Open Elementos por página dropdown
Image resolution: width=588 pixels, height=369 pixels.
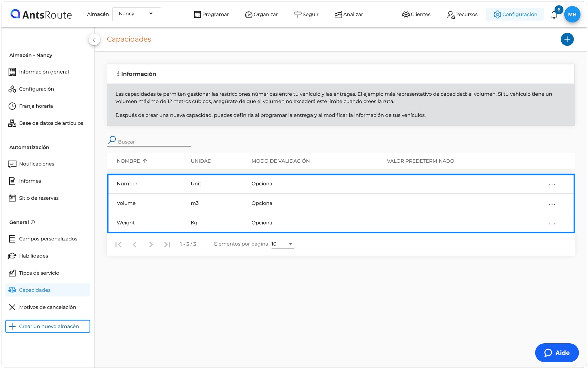coord(282,244)
